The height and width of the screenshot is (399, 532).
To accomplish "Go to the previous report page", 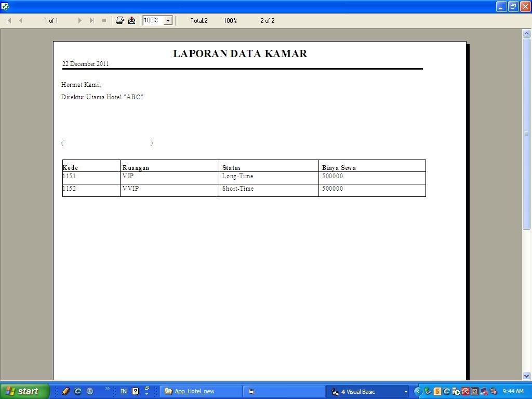I will [21, 21].
